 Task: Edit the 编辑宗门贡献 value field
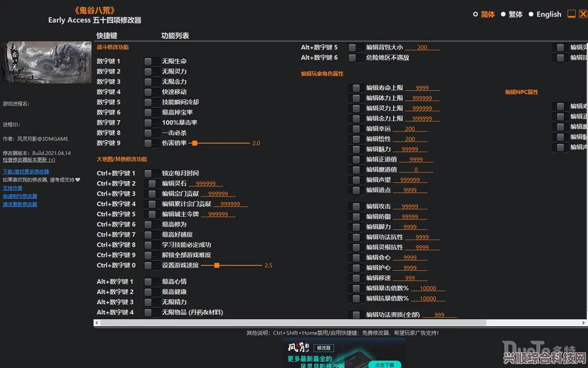(218, 194)
